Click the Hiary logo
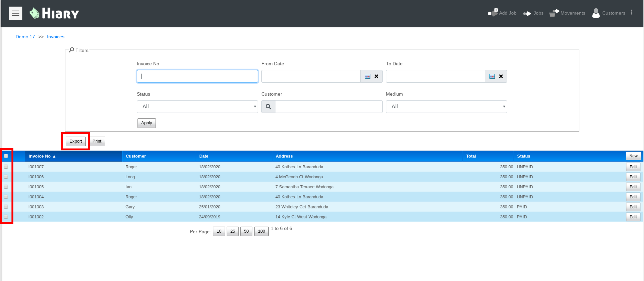The image size is (644, 281). pyautogui.click(x=54, y=13)
